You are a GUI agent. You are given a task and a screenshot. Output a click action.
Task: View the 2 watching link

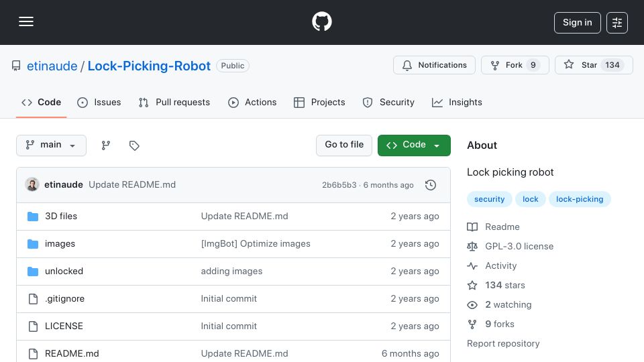(x=499, y=304)
